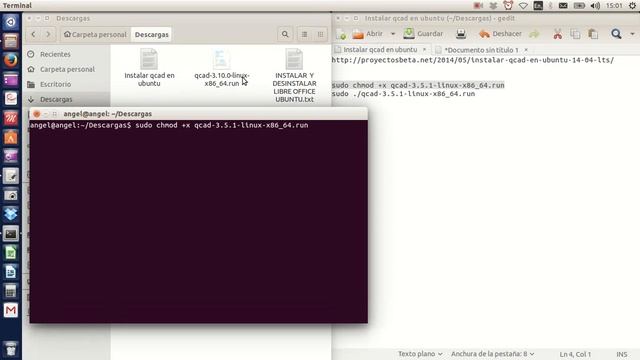The width and height of the screenshot is (640, 360).
Task: Click the Abrir button in gedit
Action: [x=369, y=34]
